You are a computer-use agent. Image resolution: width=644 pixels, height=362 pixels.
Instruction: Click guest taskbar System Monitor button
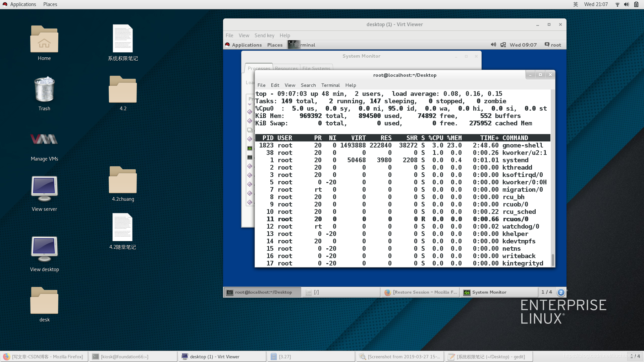pos(499,292)
